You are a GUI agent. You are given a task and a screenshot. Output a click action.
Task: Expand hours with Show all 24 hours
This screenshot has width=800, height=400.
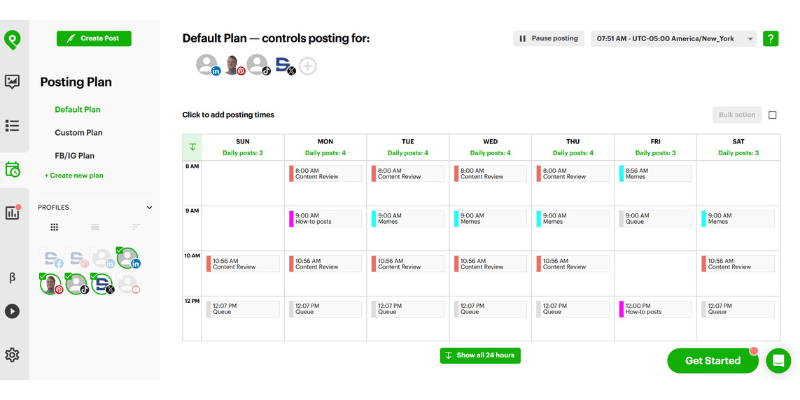coord(480,355)
